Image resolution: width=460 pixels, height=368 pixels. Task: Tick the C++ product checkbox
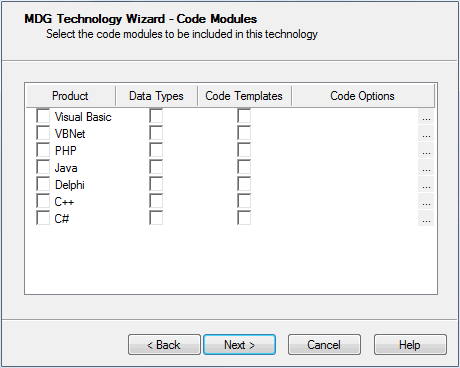(x=43, y=201)
